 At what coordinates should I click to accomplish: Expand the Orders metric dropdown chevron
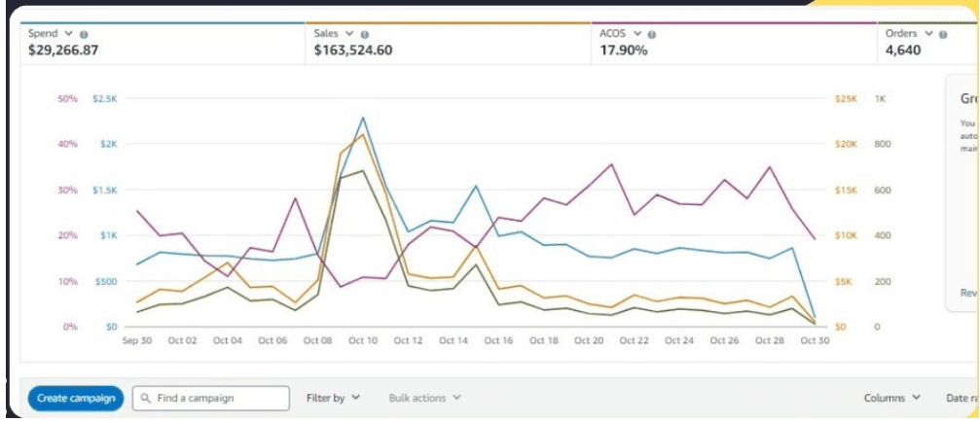(x=929, y=34)
